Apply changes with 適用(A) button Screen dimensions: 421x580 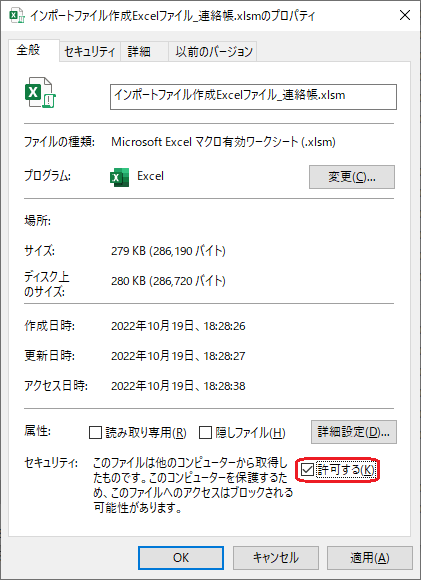[370, 558]
